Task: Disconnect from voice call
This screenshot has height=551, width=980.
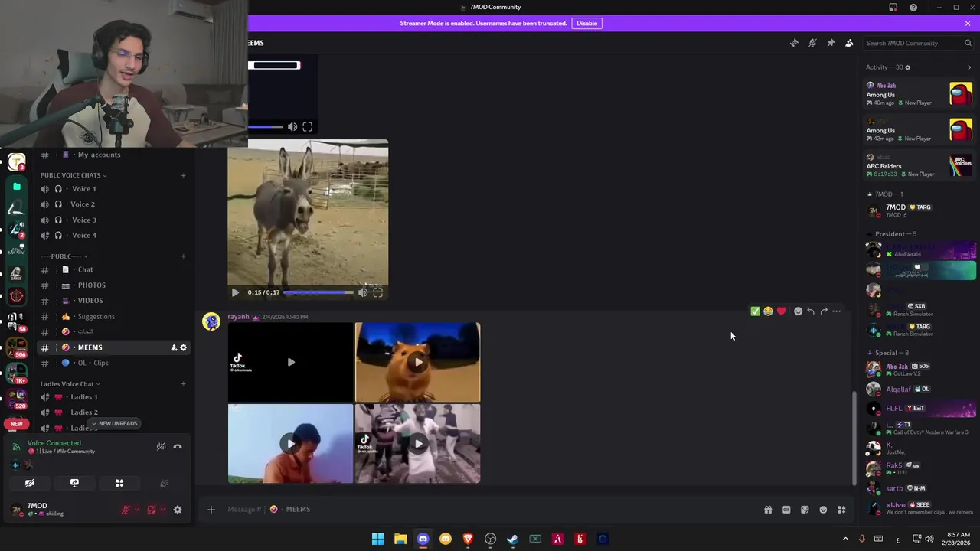Action: tap(178, 447)
